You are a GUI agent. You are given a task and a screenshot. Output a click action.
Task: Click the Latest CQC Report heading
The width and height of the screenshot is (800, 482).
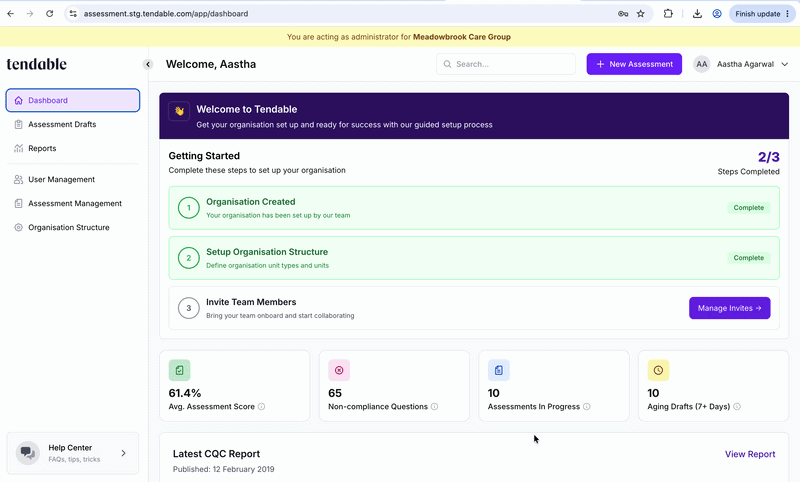pos(216,454)
